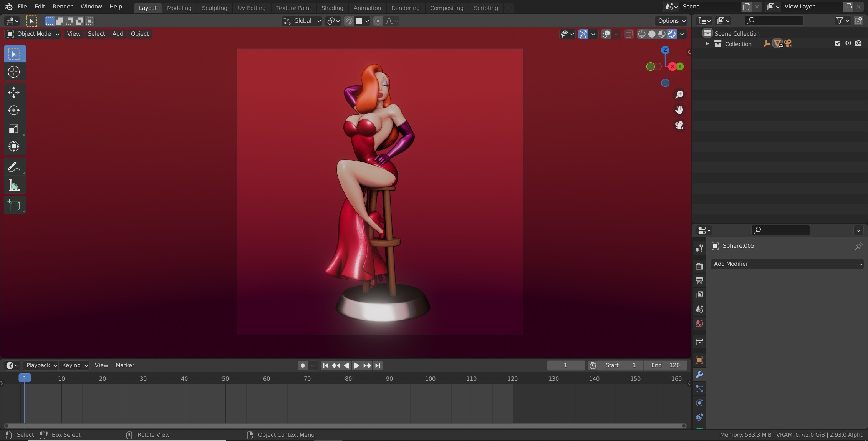Open the World properties tab
The height and width of the screenshot is (441, 868).
click(699, 323)
